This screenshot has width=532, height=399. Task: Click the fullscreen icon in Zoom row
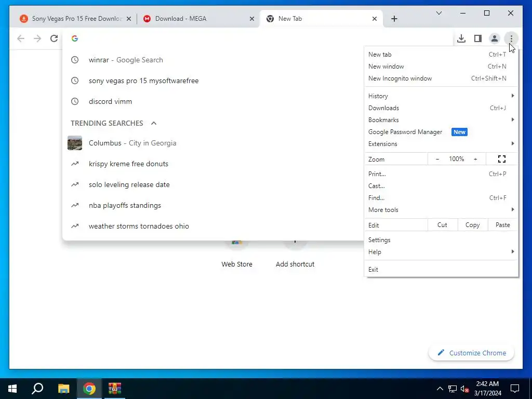502,159
